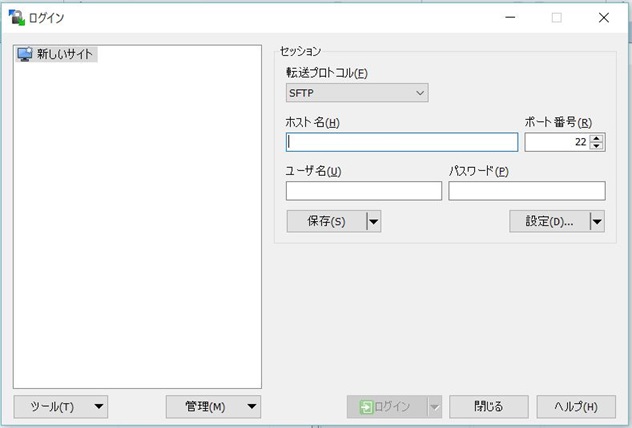This screenshot has height=428, width=632.
Task: Open the 設定(D)... advanced settings button
Action: 549,221
